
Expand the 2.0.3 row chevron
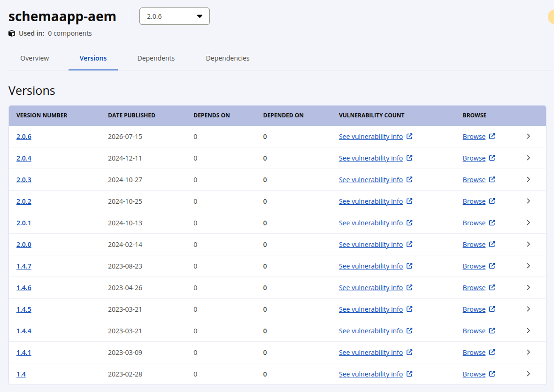click(528, 179)
